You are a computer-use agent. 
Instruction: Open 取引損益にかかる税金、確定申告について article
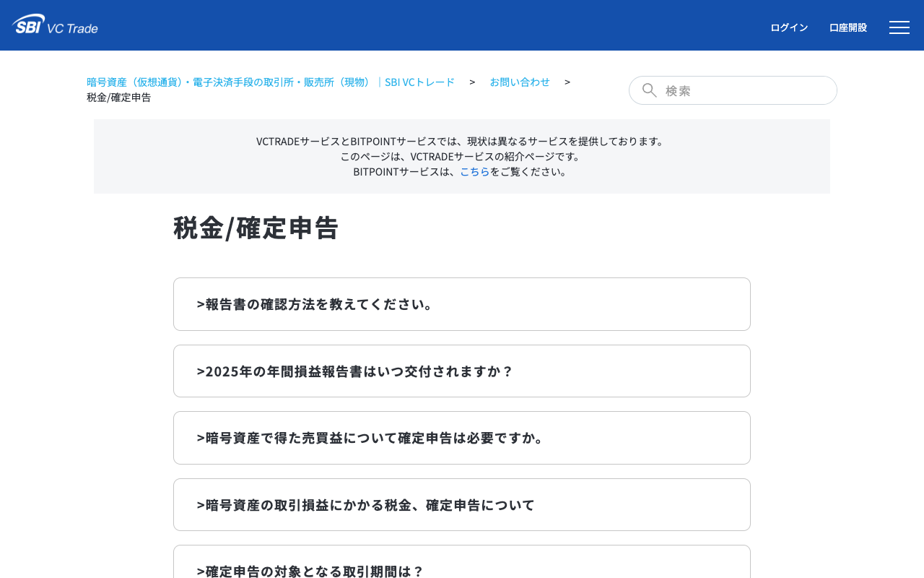pyautogui.click(x=462, y=505)
